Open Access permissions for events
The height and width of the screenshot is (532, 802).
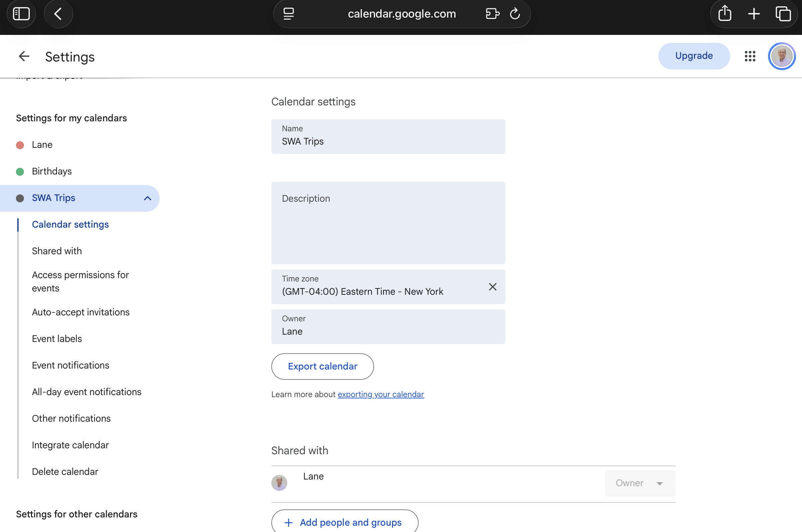(x=80, y=281)
